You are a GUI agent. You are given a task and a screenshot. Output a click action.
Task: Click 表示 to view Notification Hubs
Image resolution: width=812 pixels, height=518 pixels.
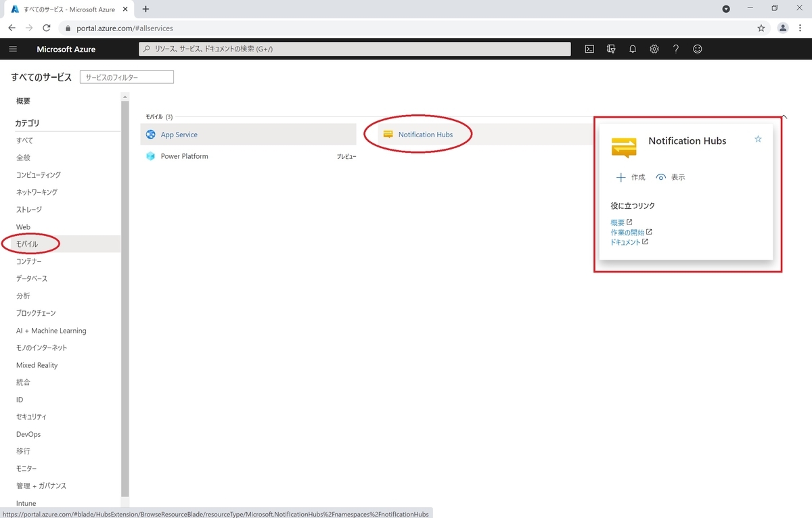(x=671, y=177)
